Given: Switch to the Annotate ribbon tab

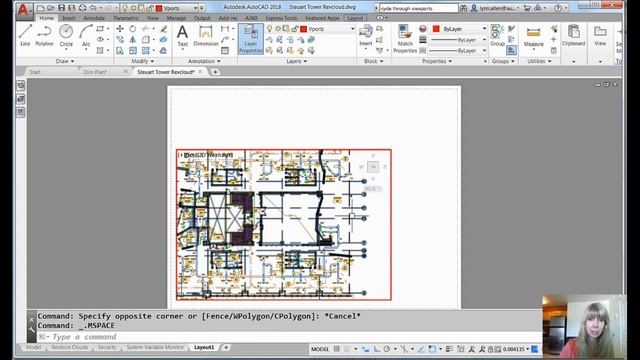Looking at the screenshot, I should point(94,18).
